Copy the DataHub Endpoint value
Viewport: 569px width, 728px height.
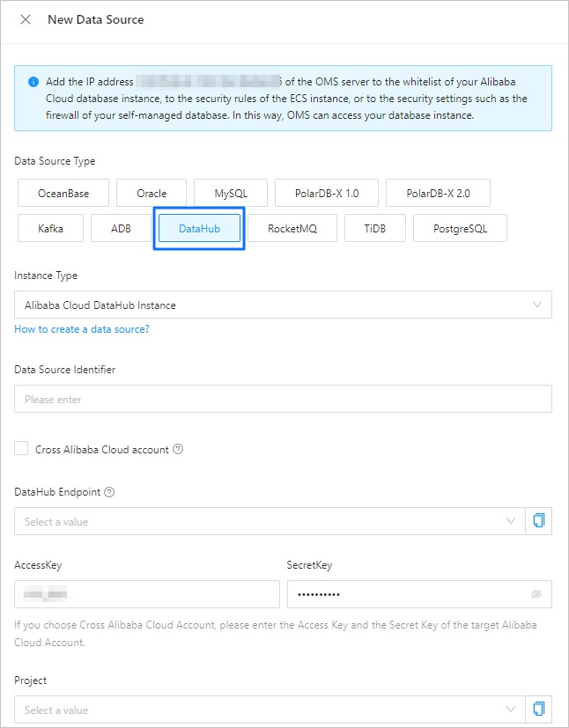pyautogui.click(x=539, y=521)
